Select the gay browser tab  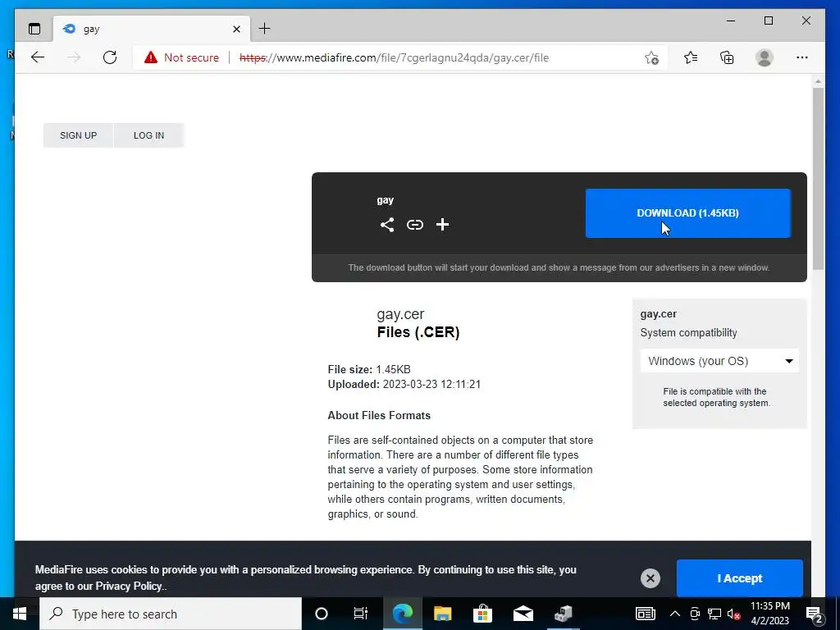(x=151, y=29)
